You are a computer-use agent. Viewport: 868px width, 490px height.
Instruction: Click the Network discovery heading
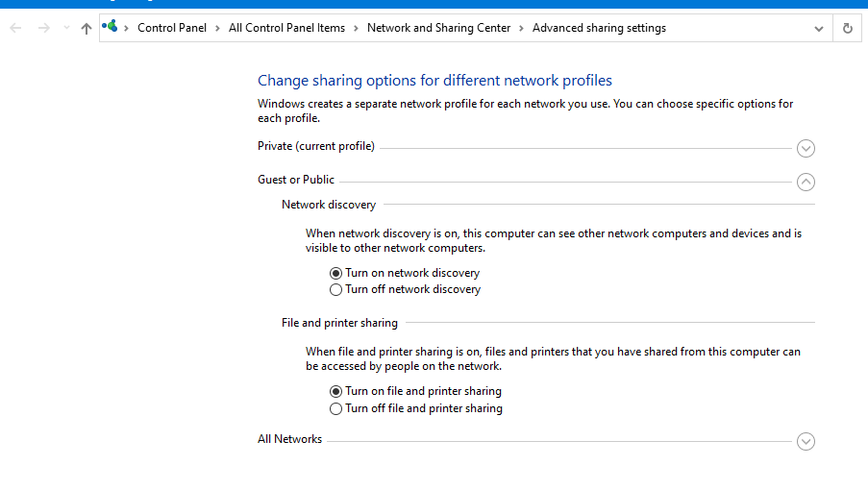click(329, 205)
